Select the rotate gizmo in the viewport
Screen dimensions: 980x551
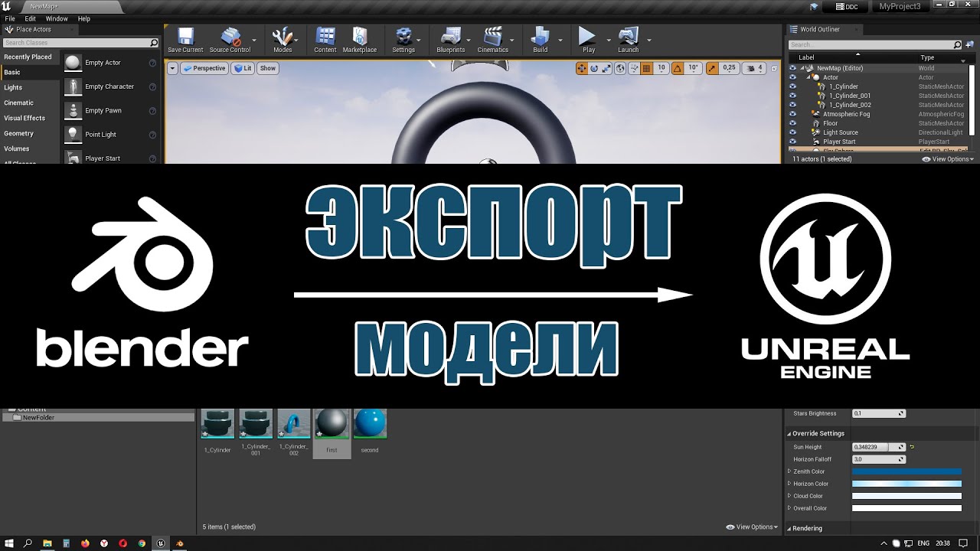594,68
